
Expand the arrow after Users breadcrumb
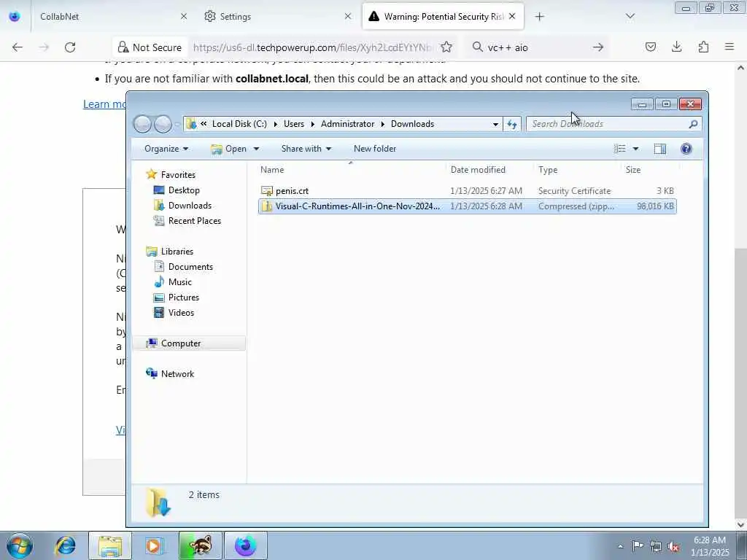[312, 124]
